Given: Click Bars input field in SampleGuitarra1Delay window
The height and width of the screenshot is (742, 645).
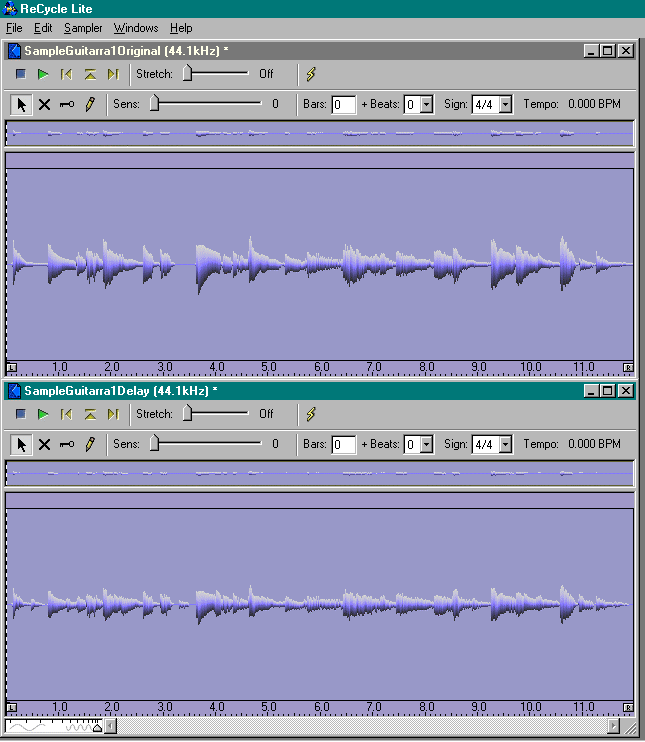Looking at the screenshot, I should click(344, 445).
